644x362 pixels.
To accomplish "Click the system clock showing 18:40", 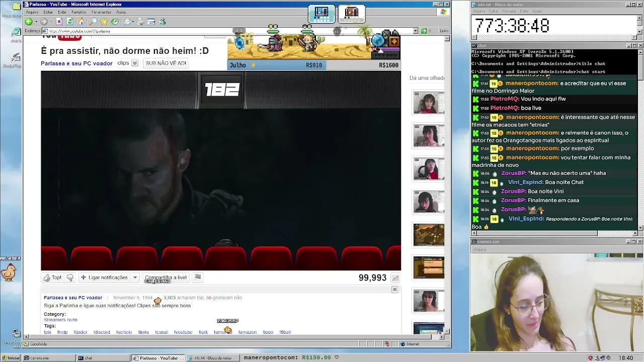I will click(x=626, y=358).
